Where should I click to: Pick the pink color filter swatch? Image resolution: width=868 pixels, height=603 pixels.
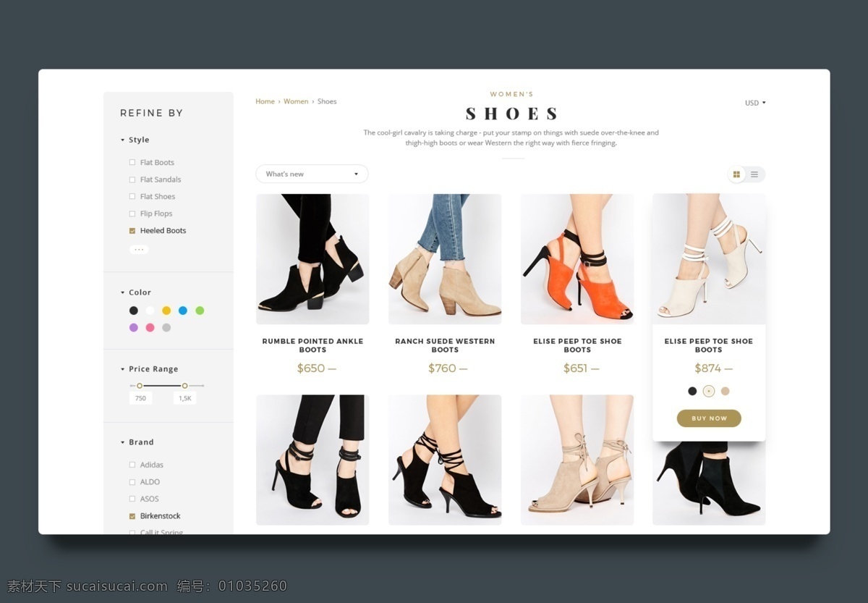coord(150,327)
